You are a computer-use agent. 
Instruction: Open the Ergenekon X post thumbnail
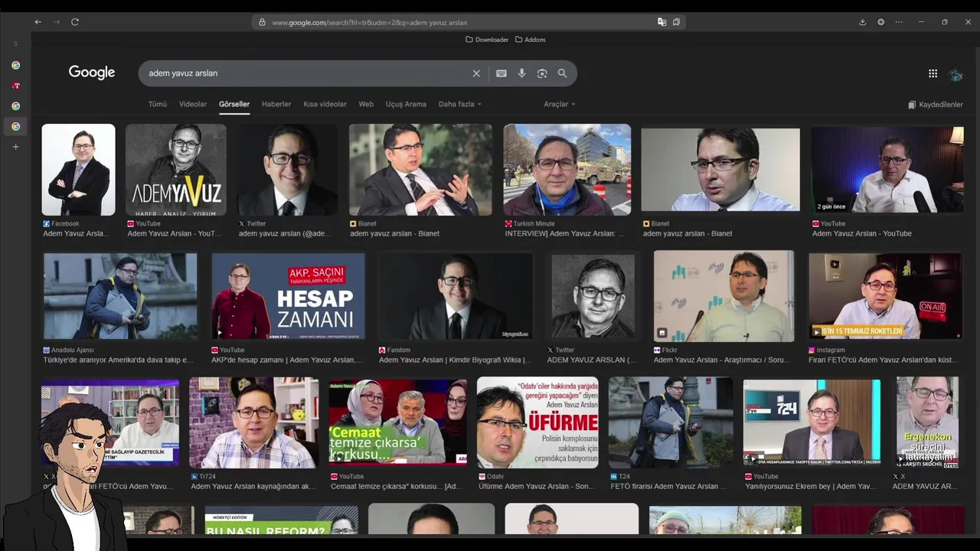pos(927,422)
